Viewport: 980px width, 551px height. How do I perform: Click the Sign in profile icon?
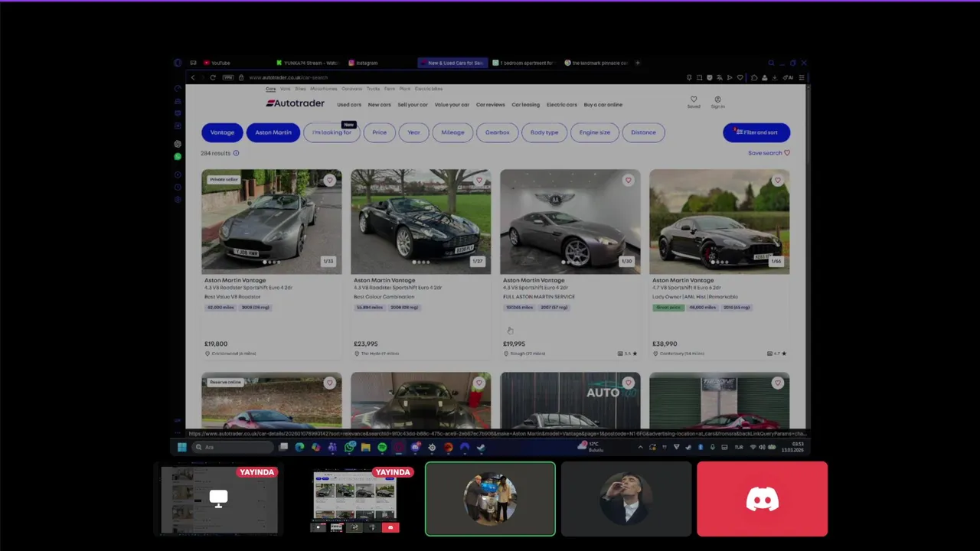tap(717, 101)
